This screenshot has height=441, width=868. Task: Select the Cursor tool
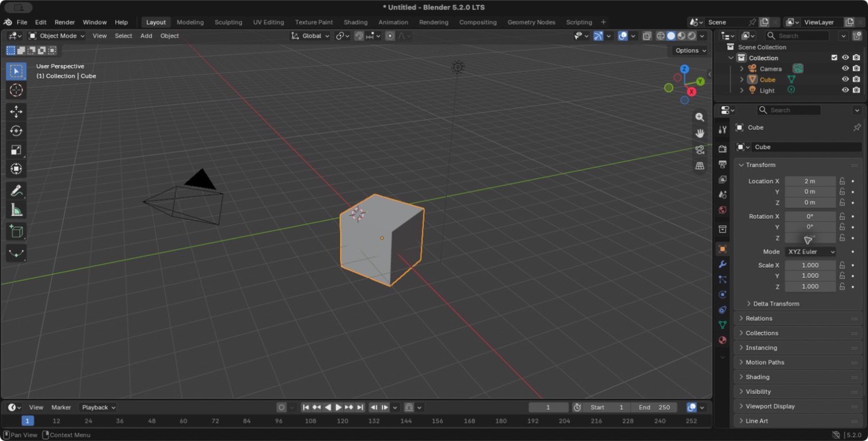pos(16,90)
